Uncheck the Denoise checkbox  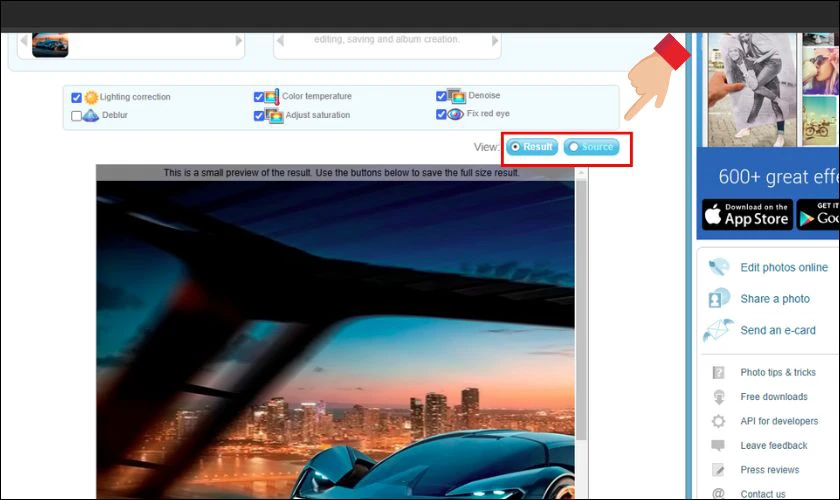[x=441, y=96]
